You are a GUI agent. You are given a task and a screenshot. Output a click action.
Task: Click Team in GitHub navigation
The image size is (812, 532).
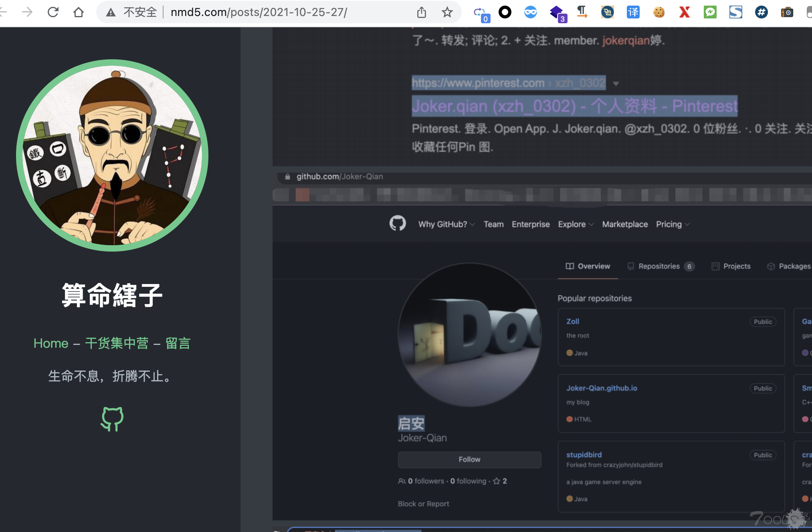(493, 224)
